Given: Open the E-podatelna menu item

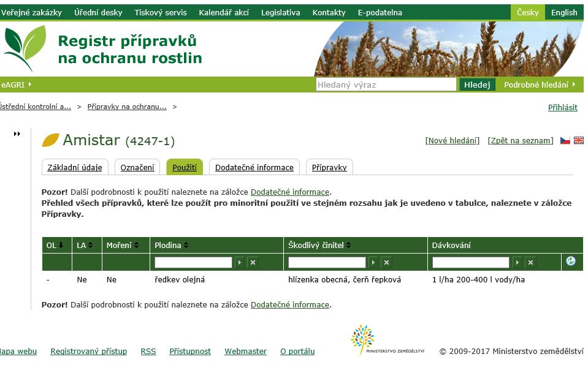Looking at the screenshot, I should [380, 12].
